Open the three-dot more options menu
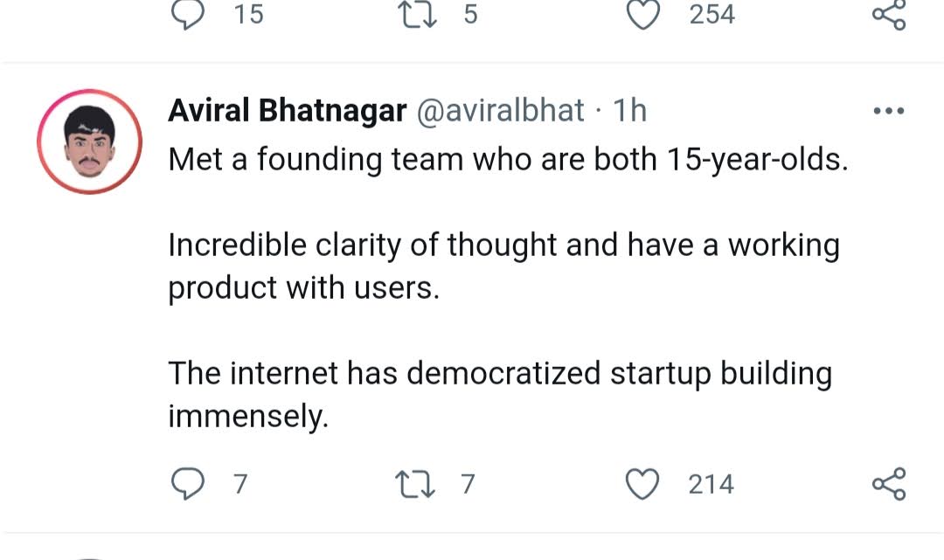 (x=889, y=111)
